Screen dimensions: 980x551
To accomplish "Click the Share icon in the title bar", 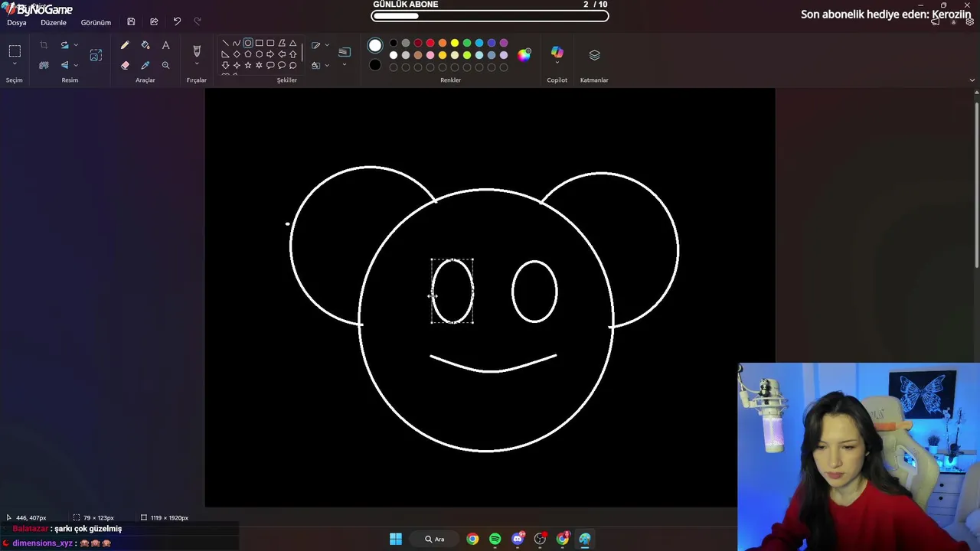I will tap(154, 22).
